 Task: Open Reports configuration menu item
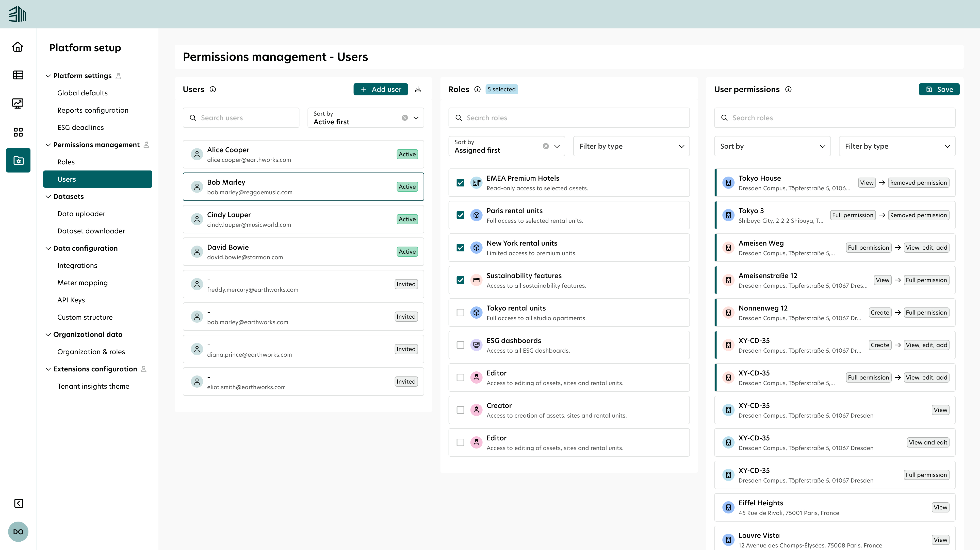tap(93, 110)
